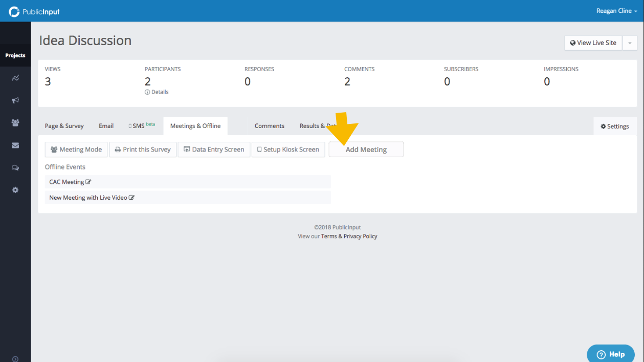The width and height of the screenshot is (644, 362).
Task: Open the Help chat widget
Action: click(610, 354)
